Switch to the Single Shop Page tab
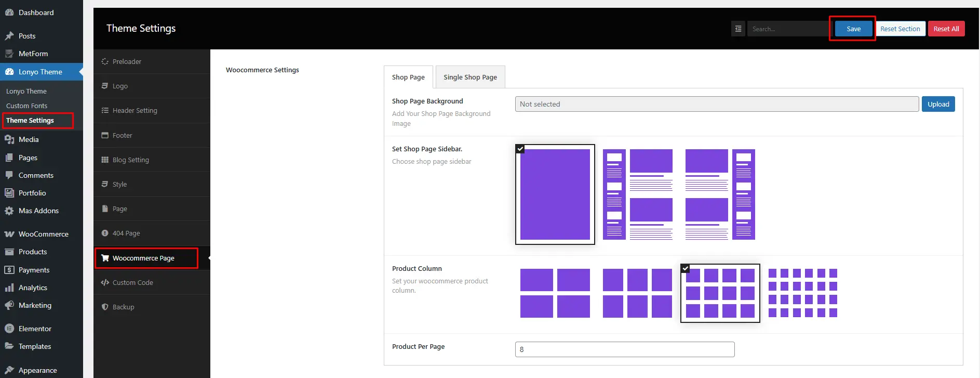Image resolution: width=980 pixels, height=378 pixels. pyautogui.click(x=470, y=77)
